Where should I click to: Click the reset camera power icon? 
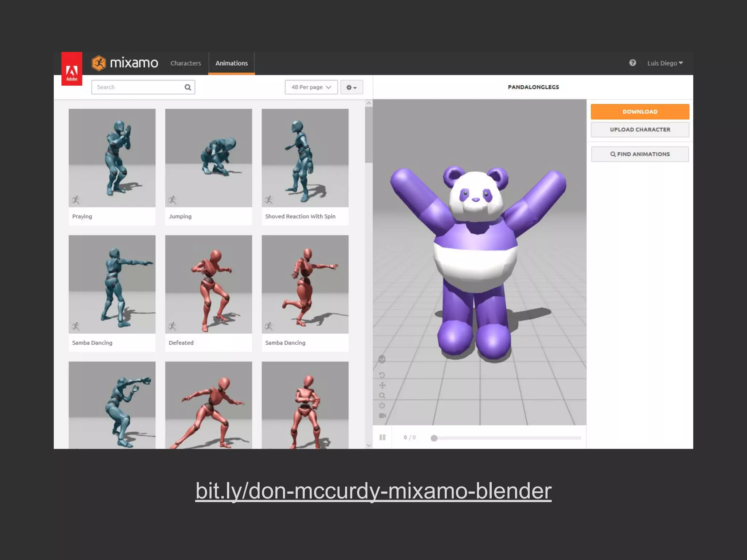tap(382, 405)
